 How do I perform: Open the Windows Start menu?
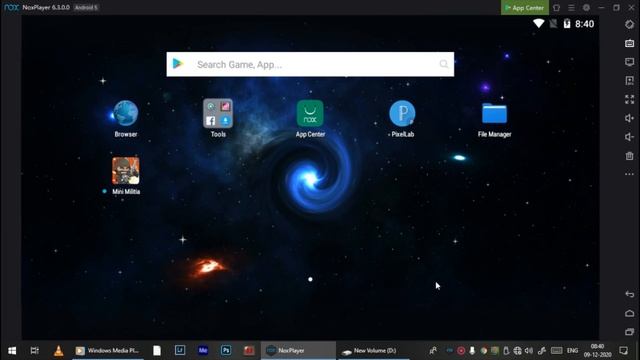[12, 351]
